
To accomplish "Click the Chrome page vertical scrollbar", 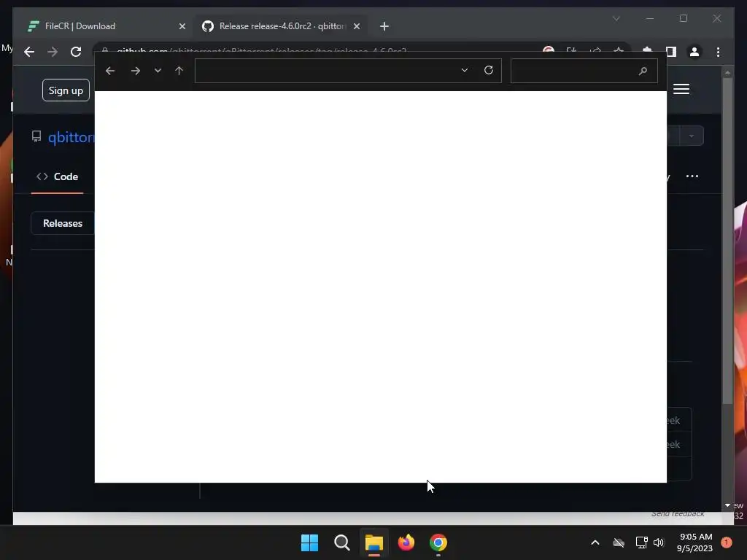I will coord(727,241).
